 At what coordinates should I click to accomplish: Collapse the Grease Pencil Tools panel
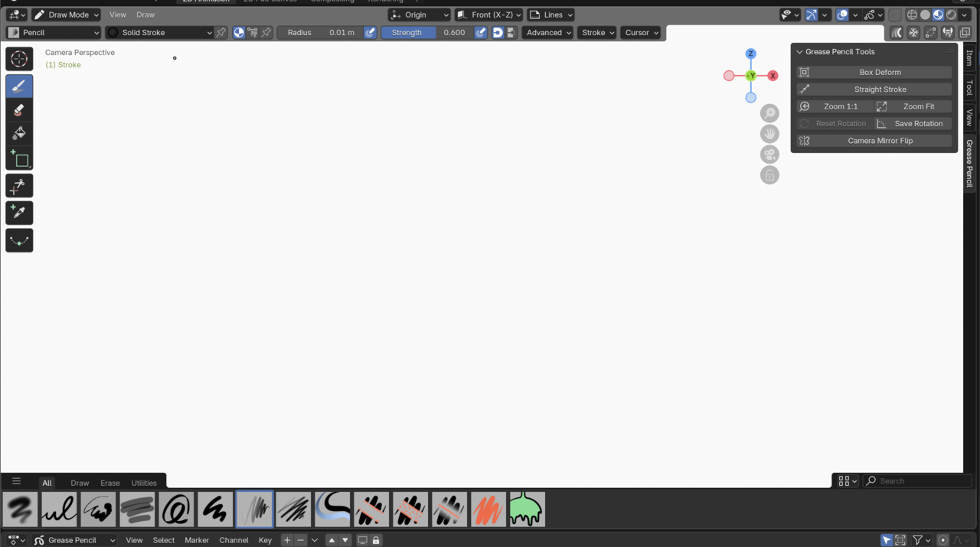click(x=799, y=52)
